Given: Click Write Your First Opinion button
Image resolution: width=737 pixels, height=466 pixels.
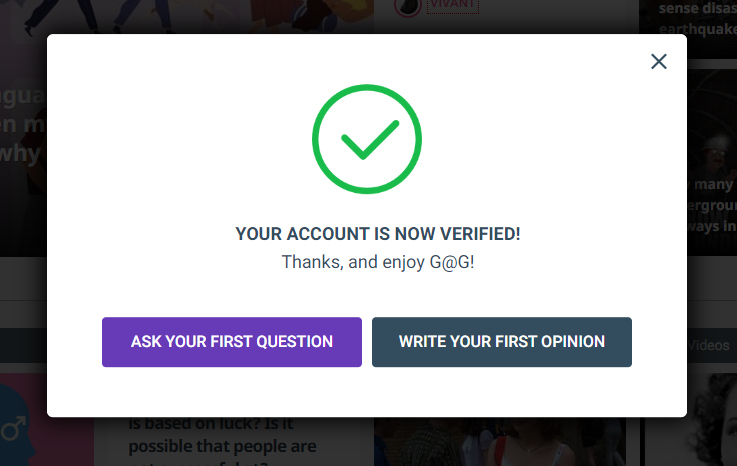Looking at the screenshot, I should [x=502, y=342].
